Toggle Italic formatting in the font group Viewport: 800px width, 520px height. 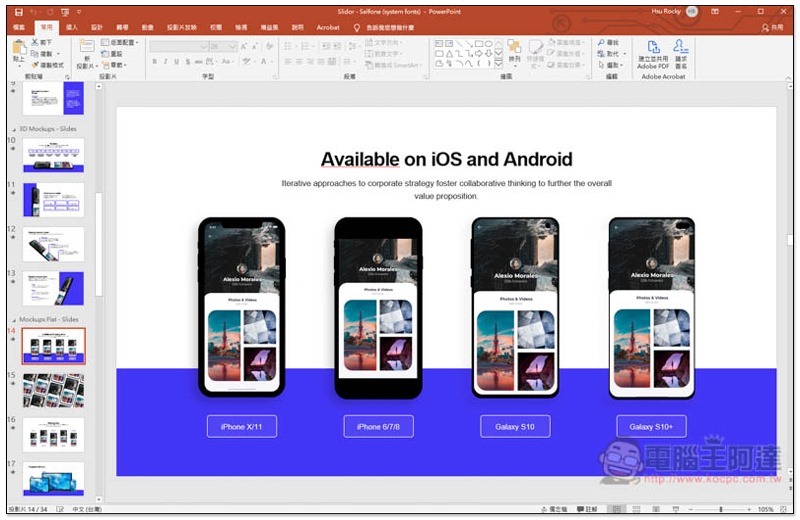(x=167, y=62)
